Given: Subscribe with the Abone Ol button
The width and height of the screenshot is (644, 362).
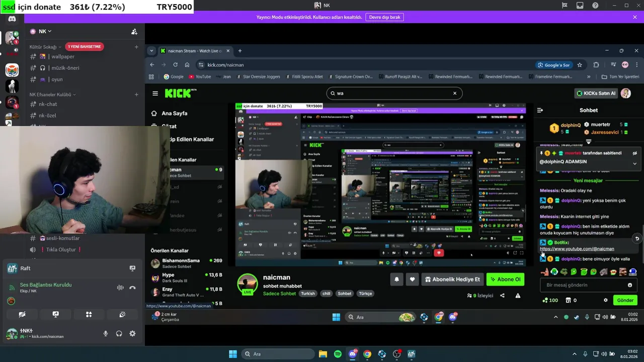Looking at the screenshot, I should click(x=505, y=280).
